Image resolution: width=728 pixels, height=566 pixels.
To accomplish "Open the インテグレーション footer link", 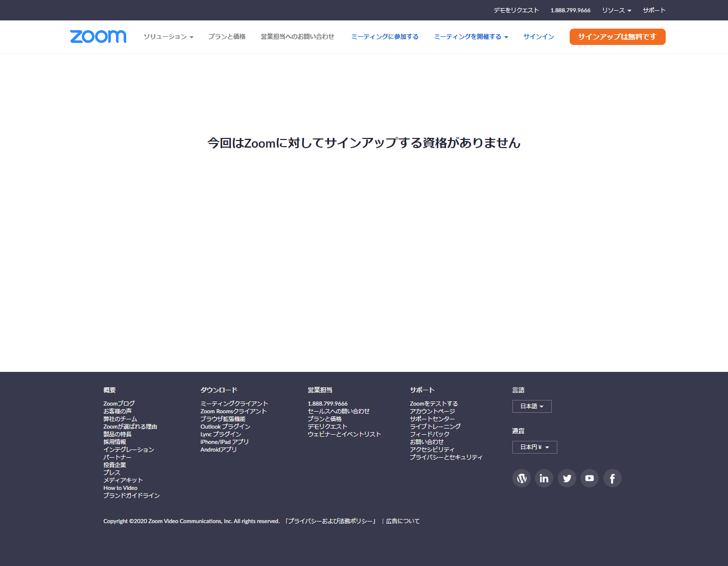I will pos(129,450).
